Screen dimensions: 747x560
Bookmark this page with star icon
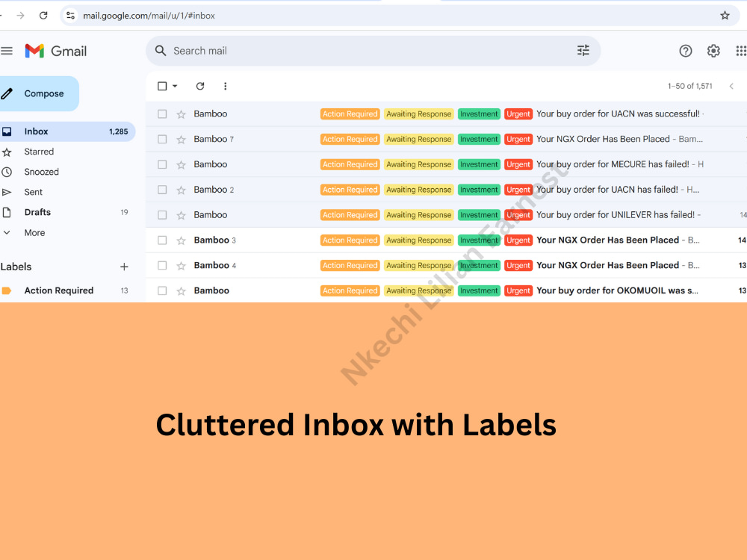[725, 16]
